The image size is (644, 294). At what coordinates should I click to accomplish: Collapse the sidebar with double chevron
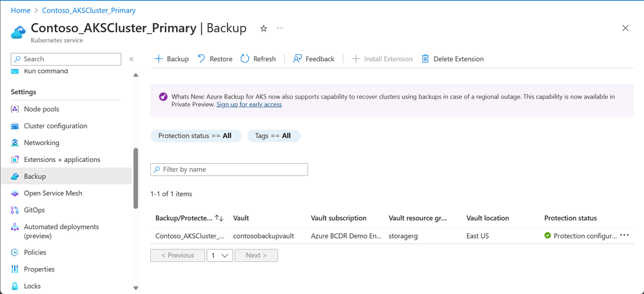(x=132, y=59)
